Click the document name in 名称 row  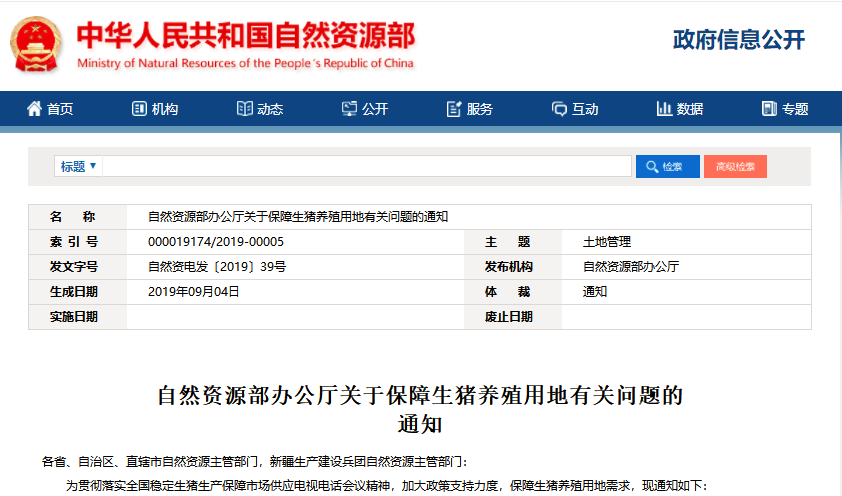298,217
